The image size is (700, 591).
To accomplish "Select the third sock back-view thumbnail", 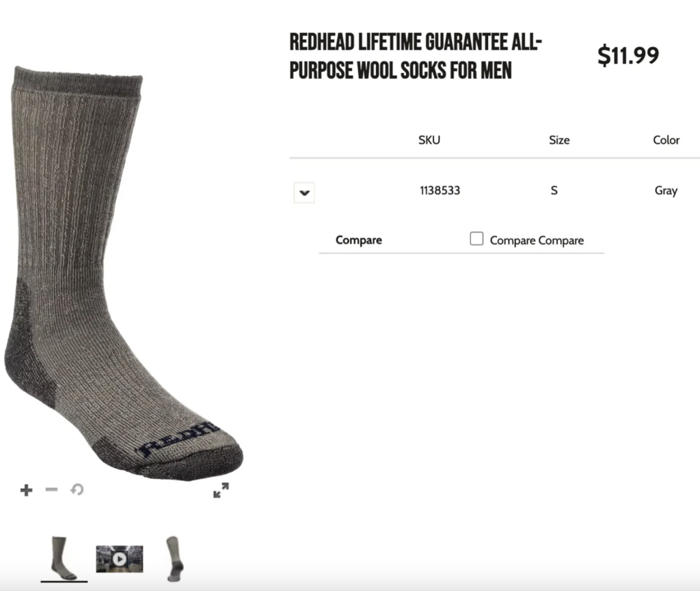I will click(x=175, y=559).
